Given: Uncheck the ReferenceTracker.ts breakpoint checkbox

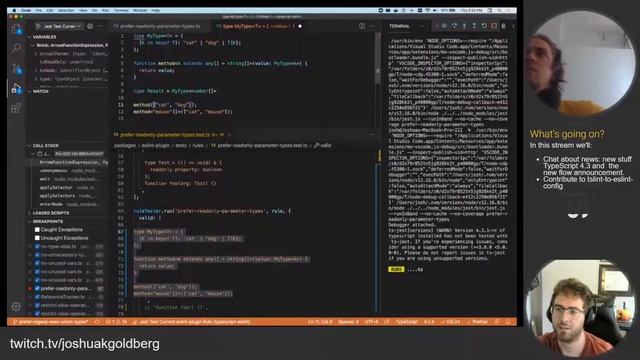Looking at the screenshot, I should [x=37, y=297].
